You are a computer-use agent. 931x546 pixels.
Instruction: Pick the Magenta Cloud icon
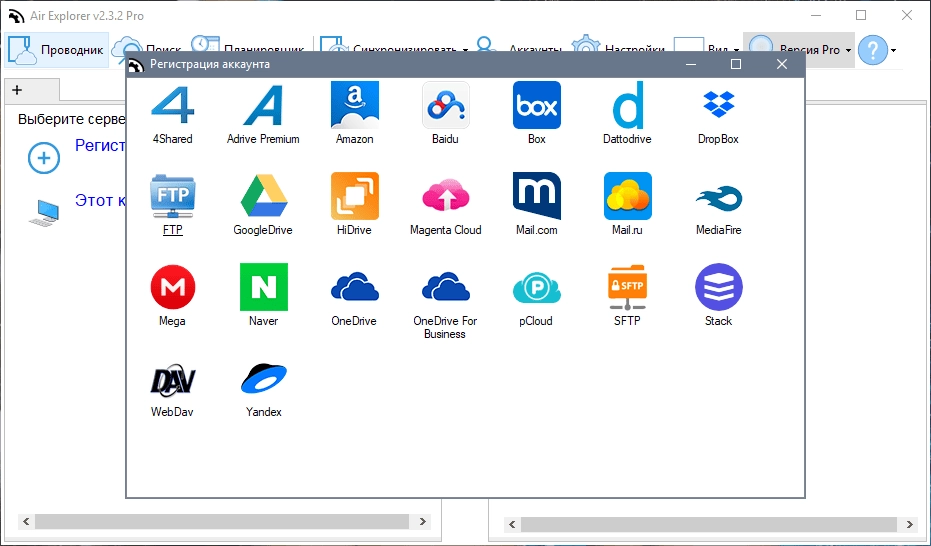[x=445, y=196]
